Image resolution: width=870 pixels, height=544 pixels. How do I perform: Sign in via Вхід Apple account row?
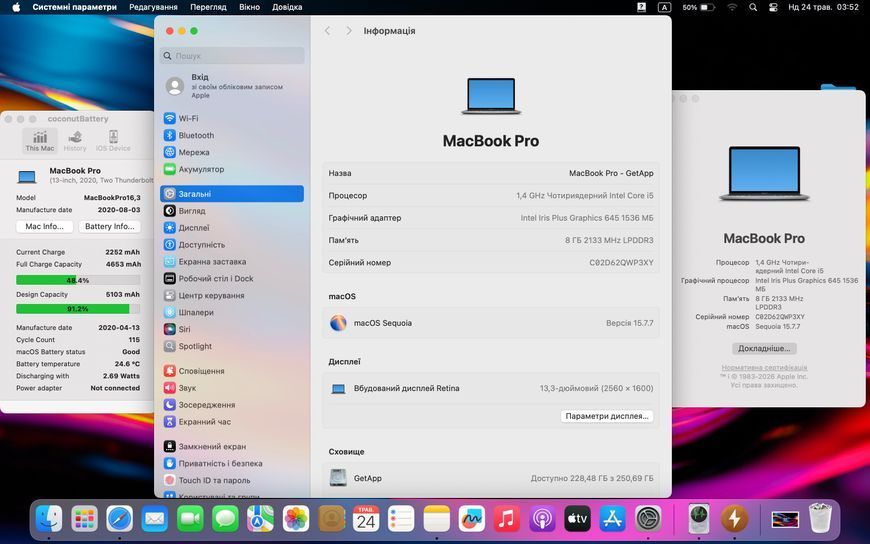[x=232, y=86]
